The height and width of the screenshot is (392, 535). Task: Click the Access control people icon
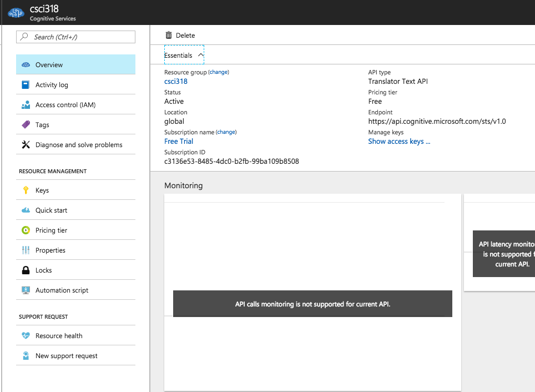click(26, 105)
